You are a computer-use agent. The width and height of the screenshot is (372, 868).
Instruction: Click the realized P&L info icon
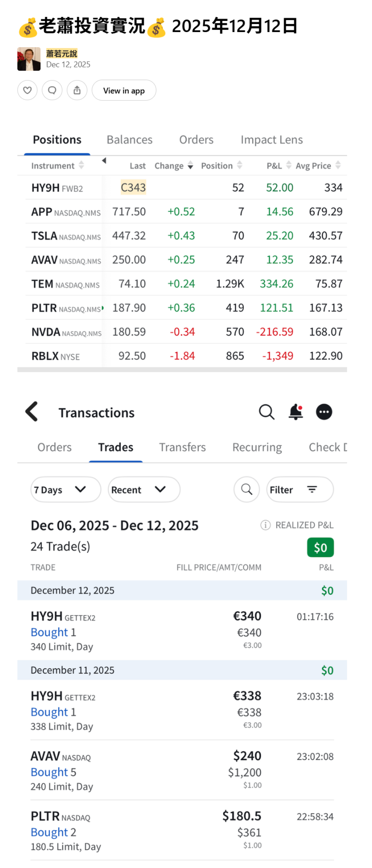coord(265,525)
